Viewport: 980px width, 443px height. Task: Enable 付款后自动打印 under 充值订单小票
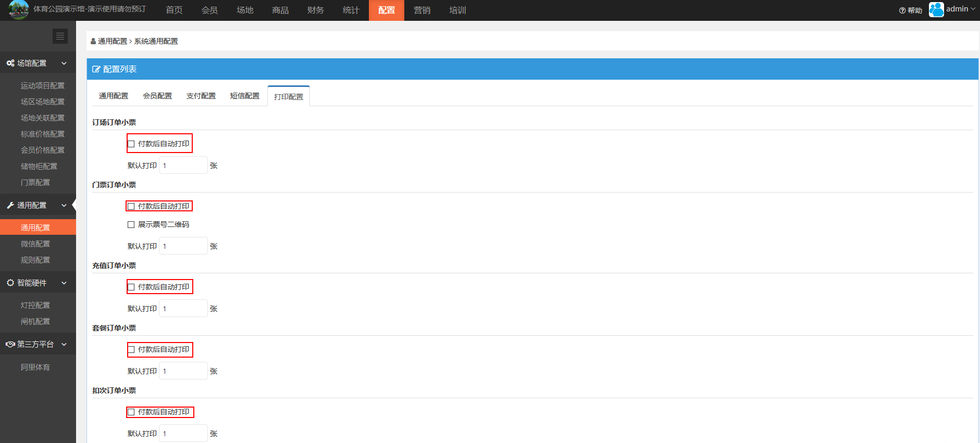coord(131,287)
